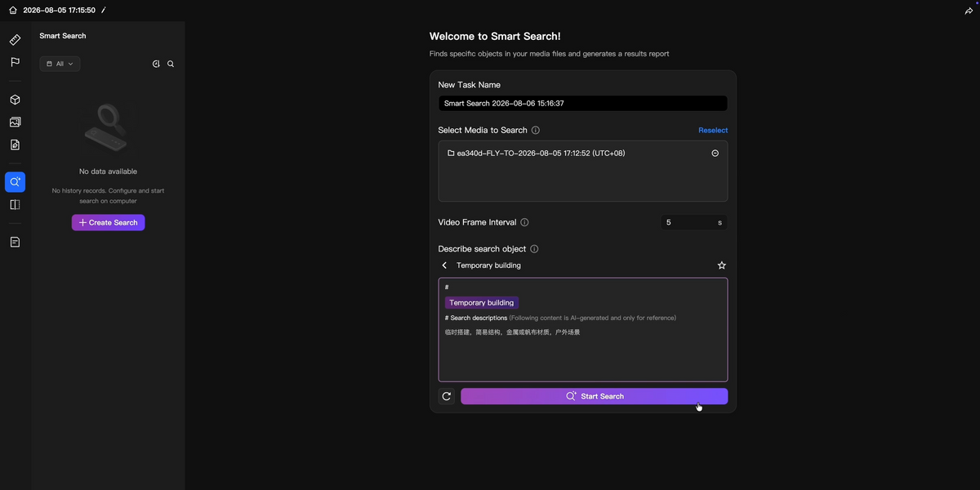Screen dimensions: 980x490
Task: Remove the ea340d-FLY-TO media folder
Action: [715, 153]
